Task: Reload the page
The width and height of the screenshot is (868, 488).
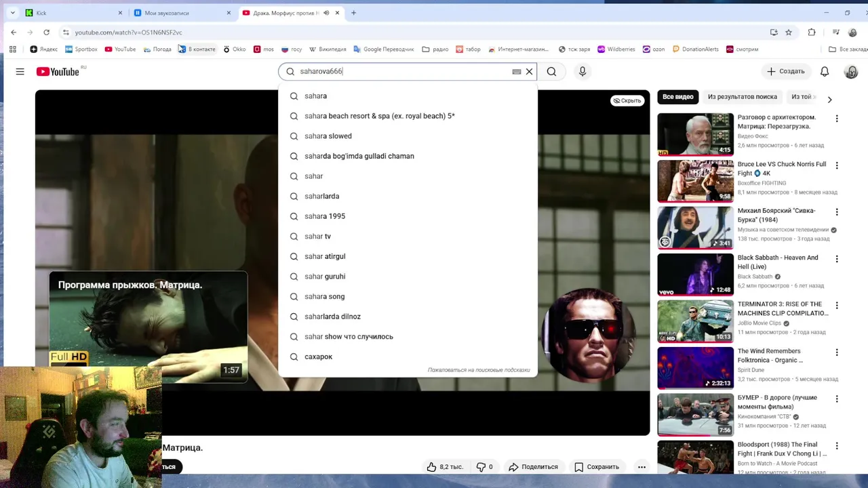Action: 46,32
